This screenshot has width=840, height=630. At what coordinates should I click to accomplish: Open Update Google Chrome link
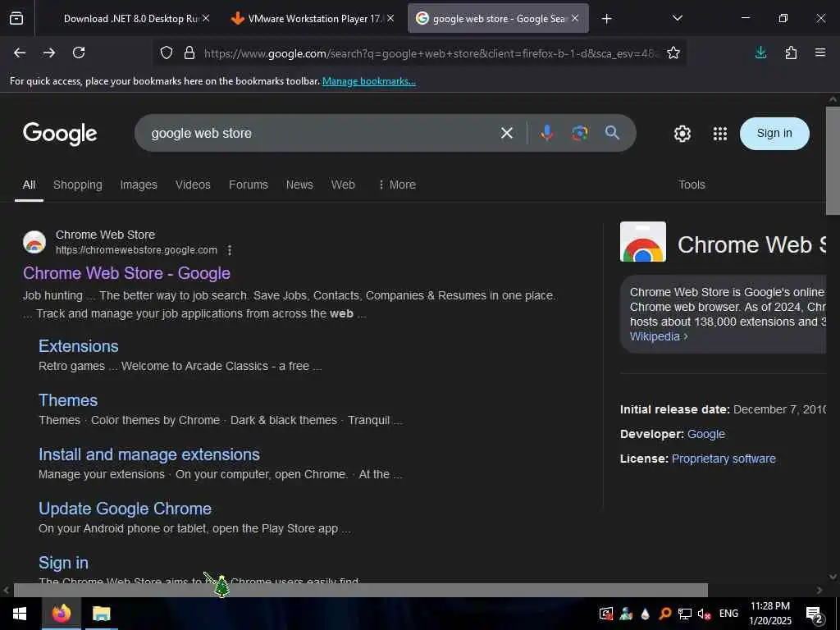(125, 509)
